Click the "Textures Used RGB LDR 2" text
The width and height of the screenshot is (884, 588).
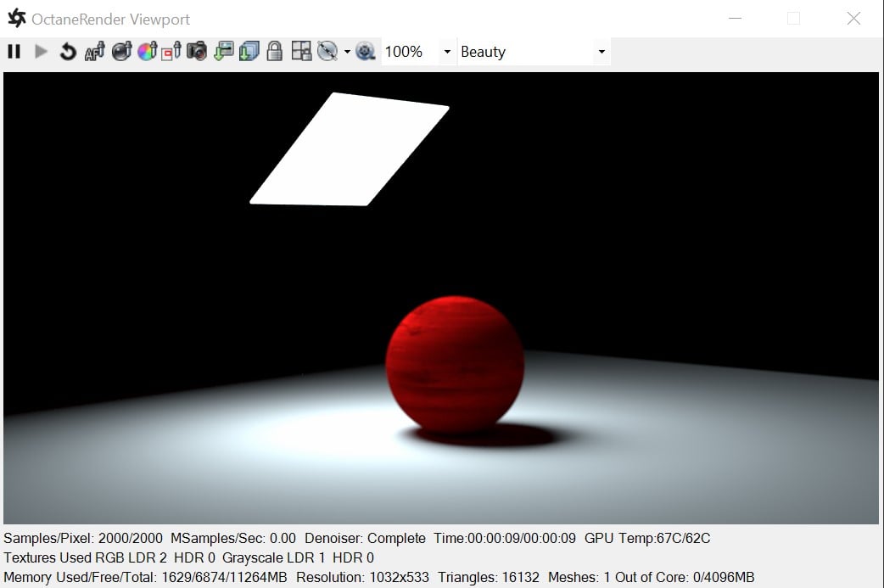(x=85, y=557)
